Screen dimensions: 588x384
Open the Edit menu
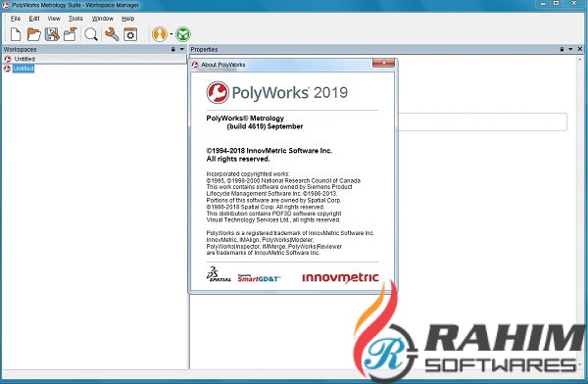(34, 19)
